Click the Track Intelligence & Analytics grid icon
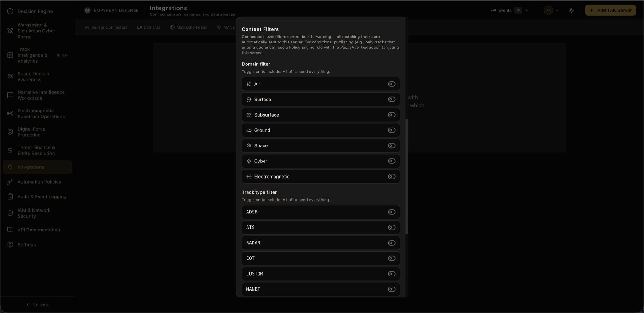 [x=10, y=55]
